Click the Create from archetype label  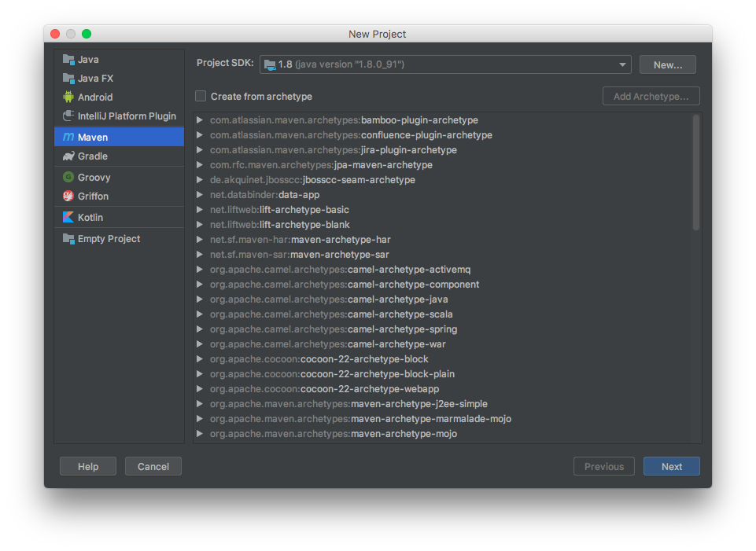pos(261,97)
